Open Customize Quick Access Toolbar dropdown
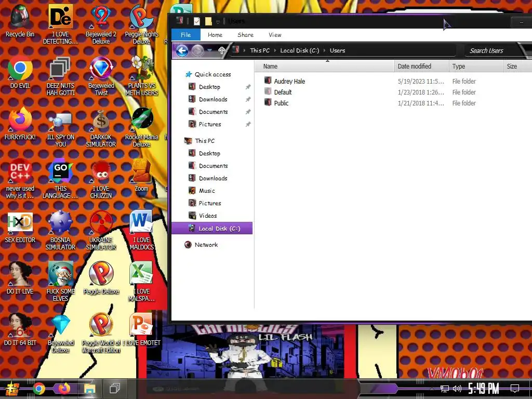 tap(218, 22)
